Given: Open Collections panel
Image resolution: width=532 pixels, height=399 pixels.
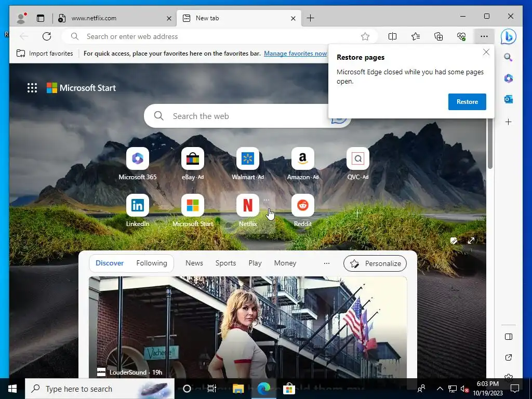Looking at the screenshot, I should pos(438,36).
